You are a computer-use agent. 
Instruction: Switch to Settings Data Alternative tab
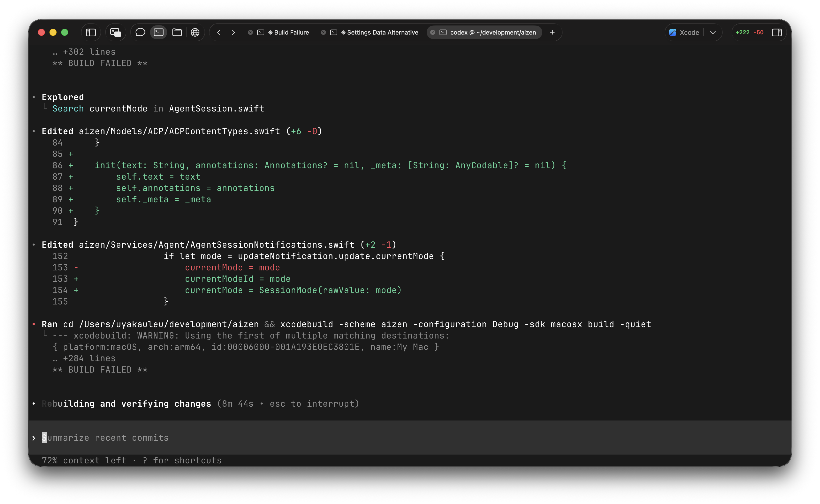coord(382,32)
